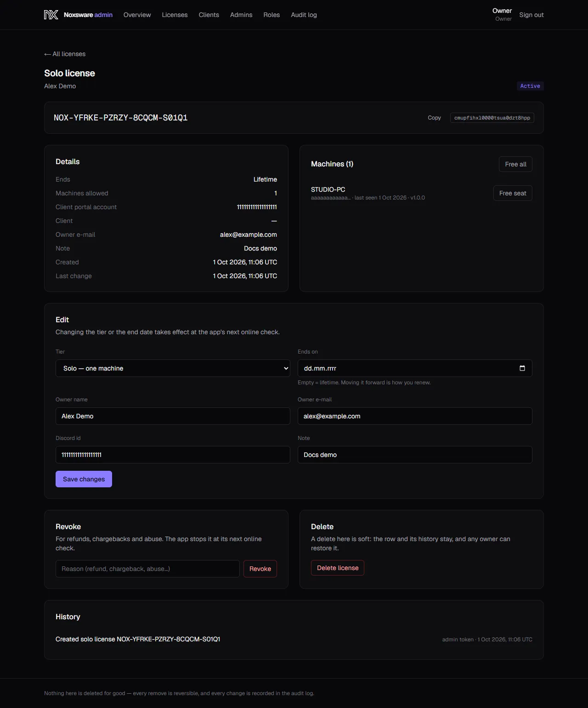
Task: Save changes to the license
Action: (84, 479)
